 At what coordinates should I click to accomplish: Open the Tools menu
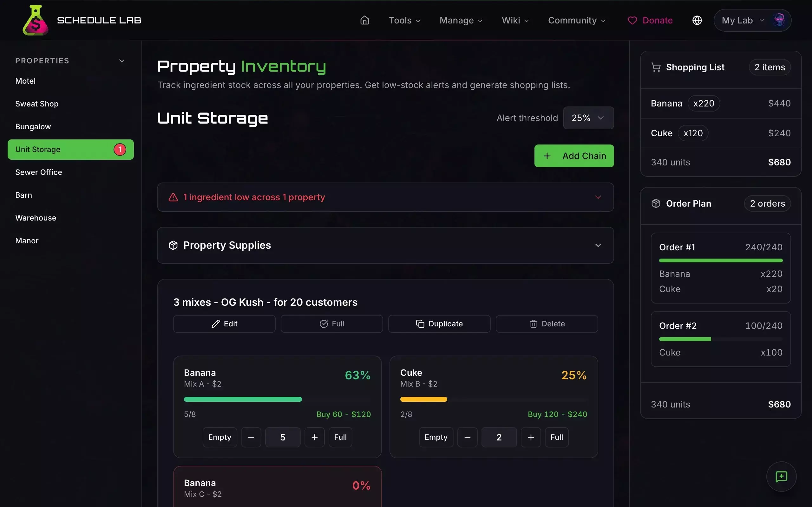point(404,20)
